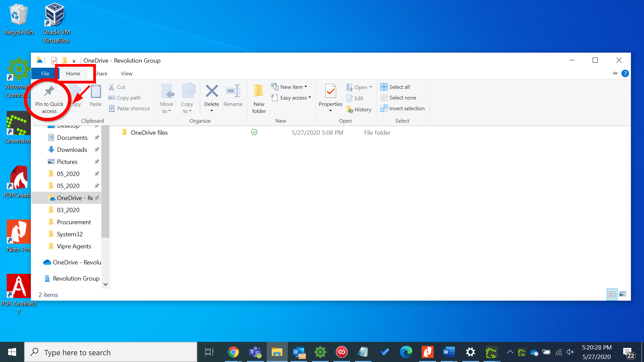Viewport: 644px width, 362px height.
Task: Show hidden system tray icons
Action: point(510,352)
